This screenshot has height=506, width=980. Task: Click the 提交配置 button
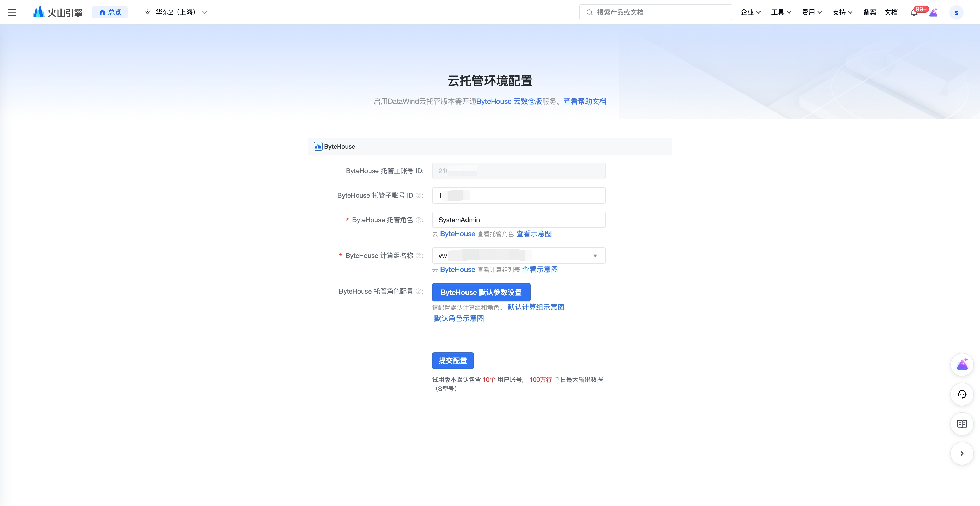pos(453,360)
